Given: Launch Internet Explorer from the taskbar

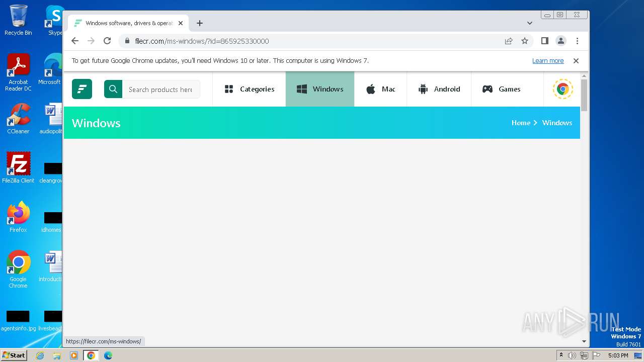Looking at the screenshot, I should [40, 355].
